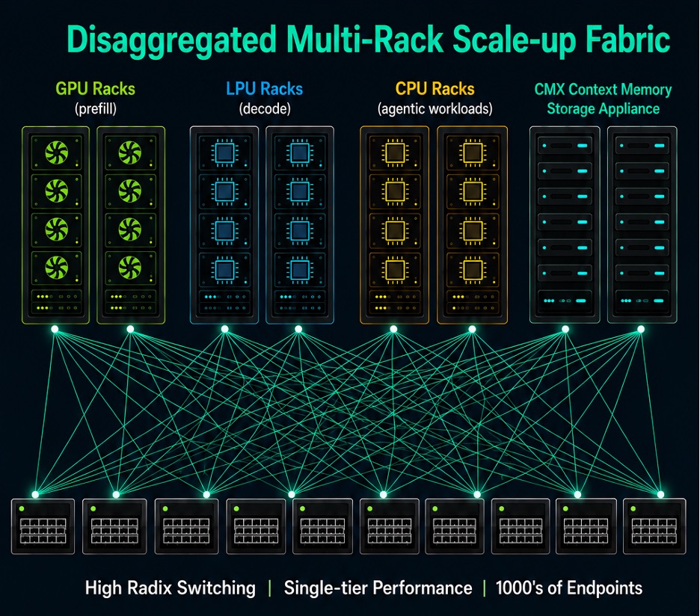
Task: Click the bottom blue chip in the first LPU rack
Action: coord(224,269)
